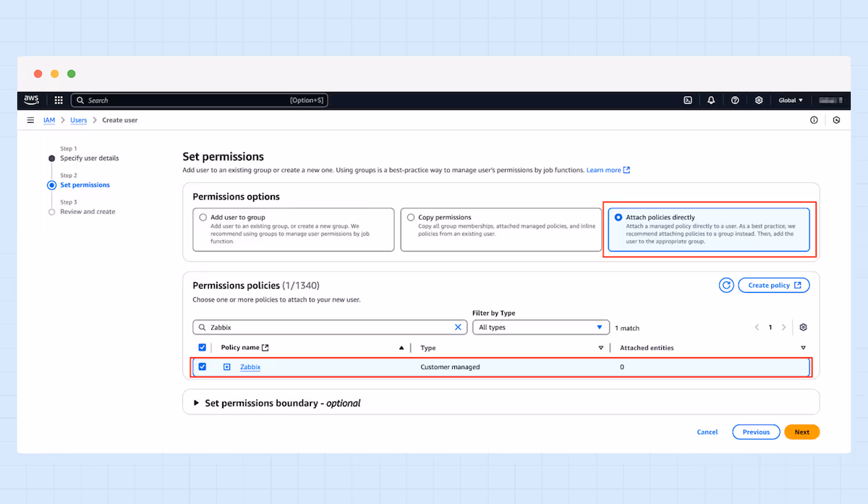Click the info circle icon under top bar

[814, 120]
